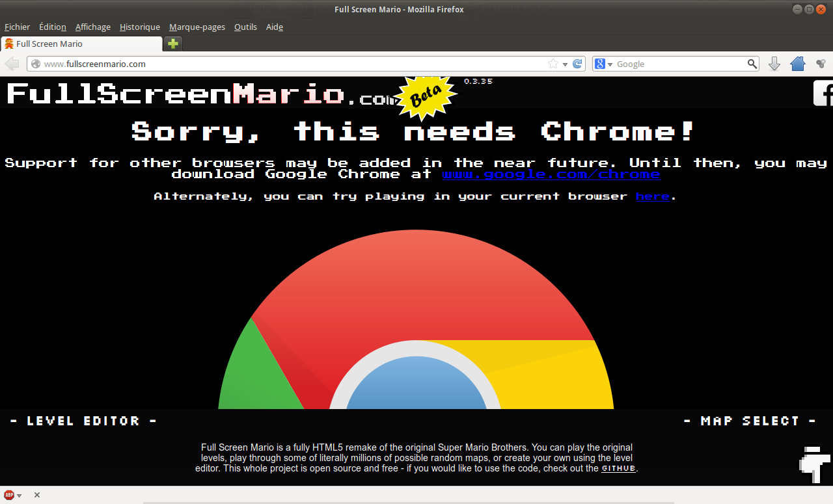
Task: Go to the Firefox home page icon
Action: click(798, 64)
